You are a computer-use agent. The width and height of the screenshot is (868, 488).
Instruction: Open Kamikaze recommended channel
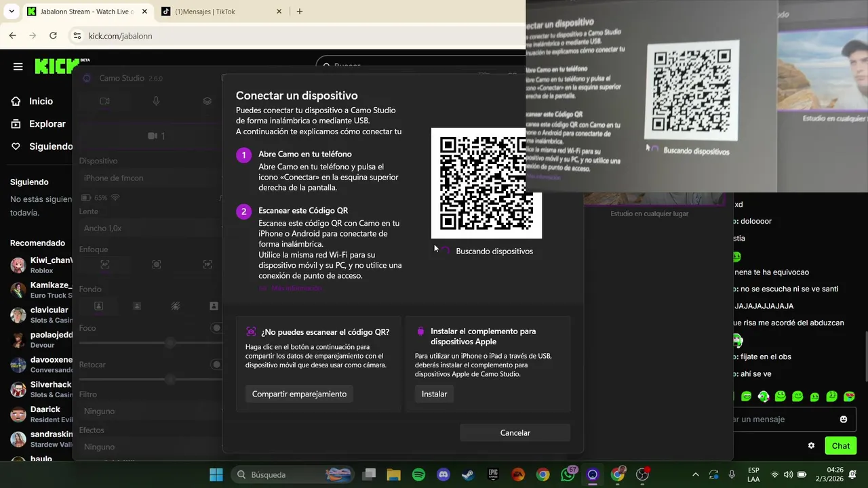click(41, 290)
